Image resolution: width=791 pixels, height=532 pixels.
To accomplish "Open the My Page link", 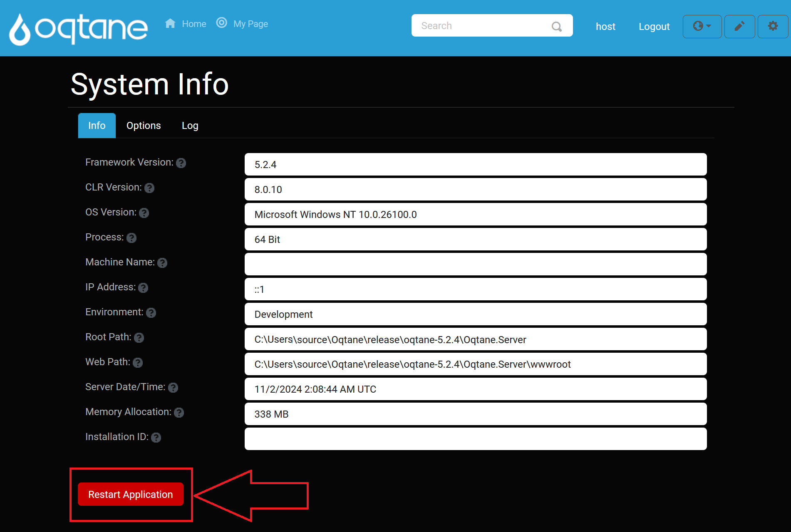I will click(250, 24).
